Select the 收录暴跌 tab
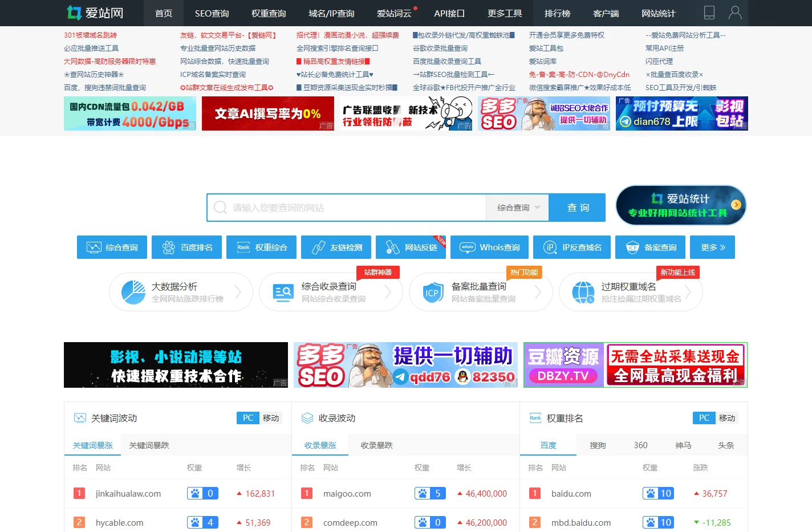 tap(376, 445)
